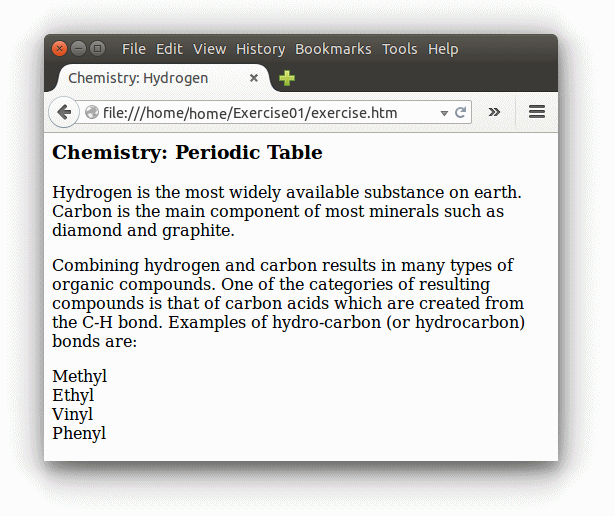Open the Edit menu

(169, 49)
